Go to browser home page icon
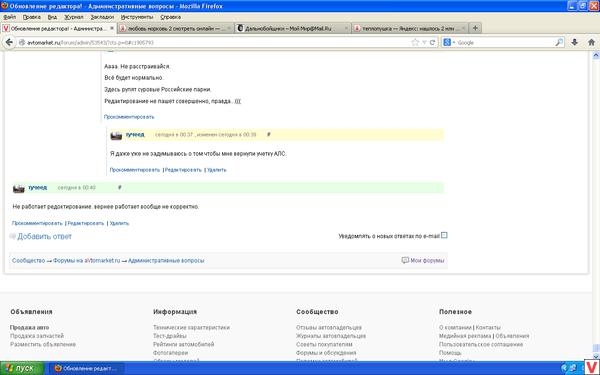The image size is (600, 375). coord(591,42)
